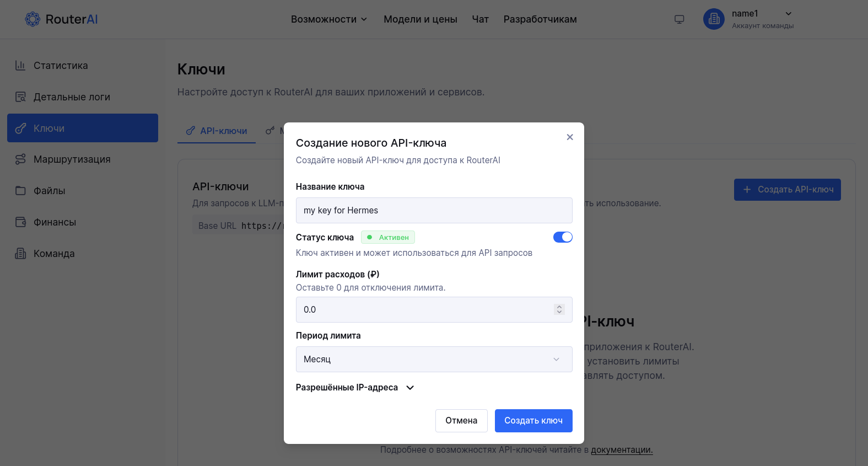The height and width of the screenshot is (466, 868).
Task: Close the API key creation dialog
Action: [x=570, y=137]
